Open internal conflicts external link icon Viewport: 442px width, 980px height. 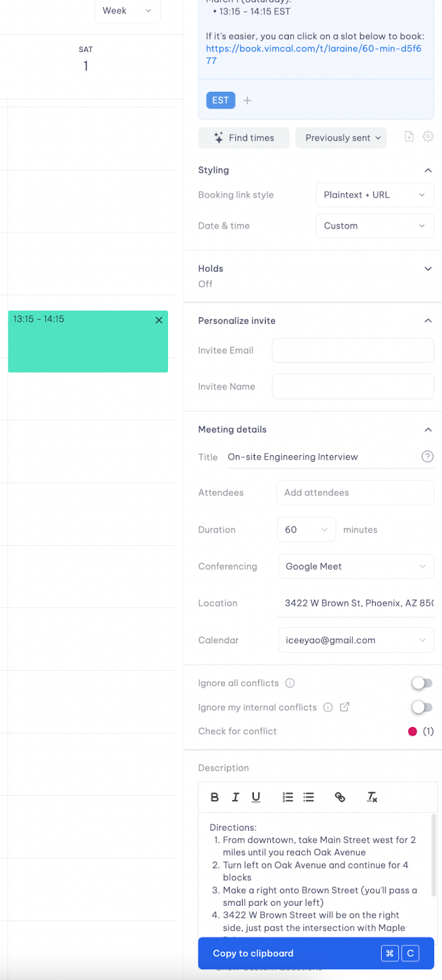pos(345,707)
